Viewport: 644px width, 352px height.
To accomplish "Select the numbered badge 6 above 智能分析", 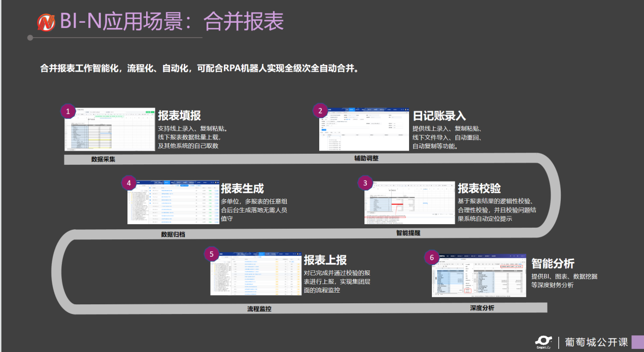I will [432, 257].
